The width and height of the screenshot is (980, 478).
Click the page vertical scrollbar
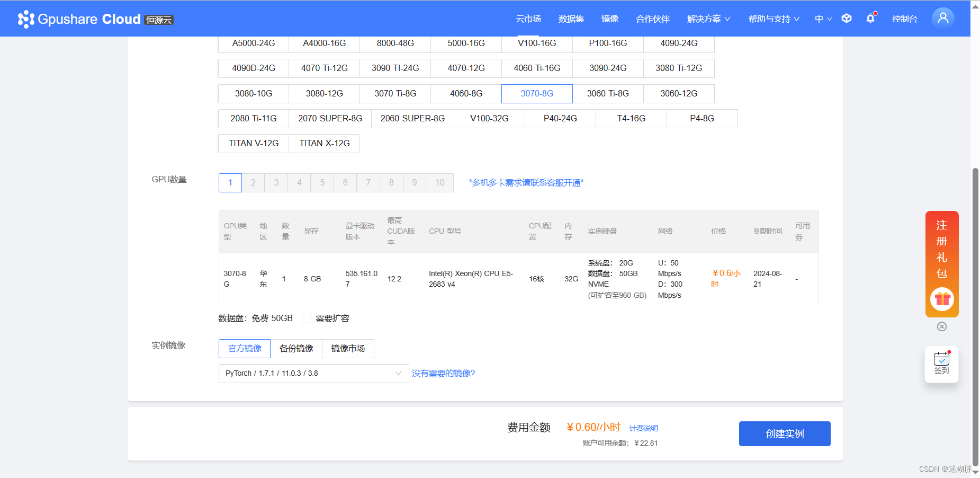coord(975,316)
